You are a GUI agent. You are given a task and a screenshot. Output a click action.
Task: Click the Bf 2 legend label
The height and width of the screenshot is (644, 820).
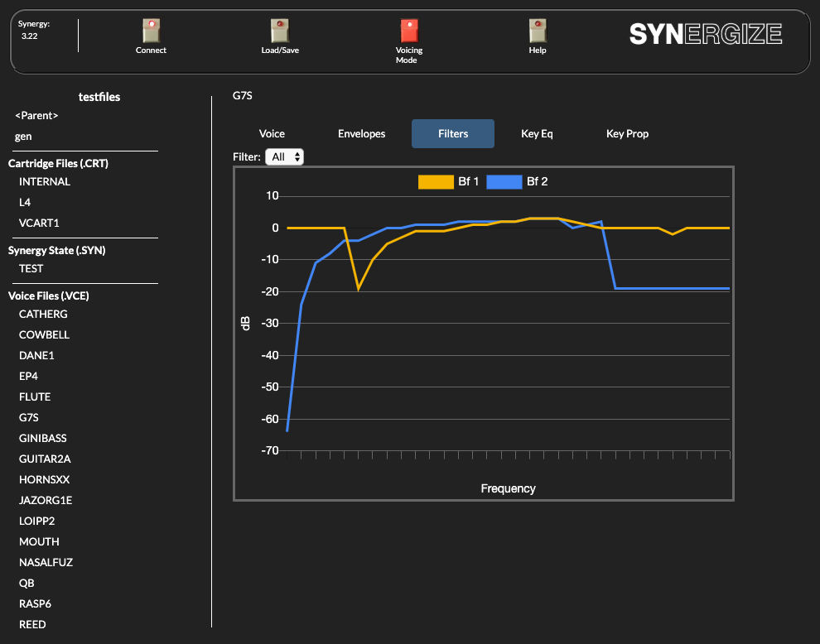pos(537,181)
